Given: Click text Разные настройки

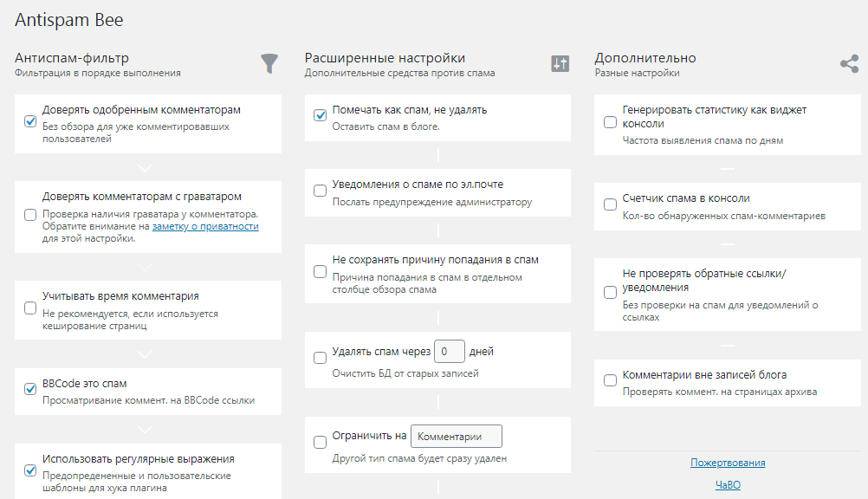Looking at the screenshot, I should 638,73.
